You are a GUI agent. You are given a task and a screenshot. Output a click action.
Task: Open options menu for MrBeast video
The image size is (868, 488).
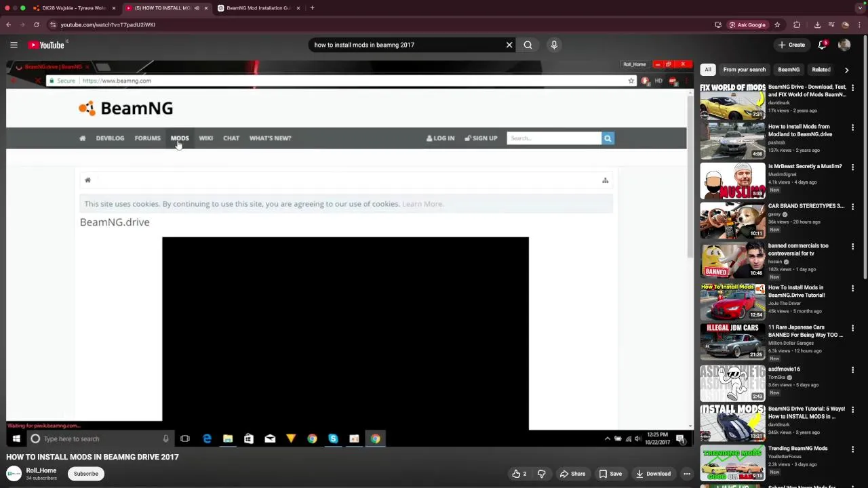coord(852,167)
